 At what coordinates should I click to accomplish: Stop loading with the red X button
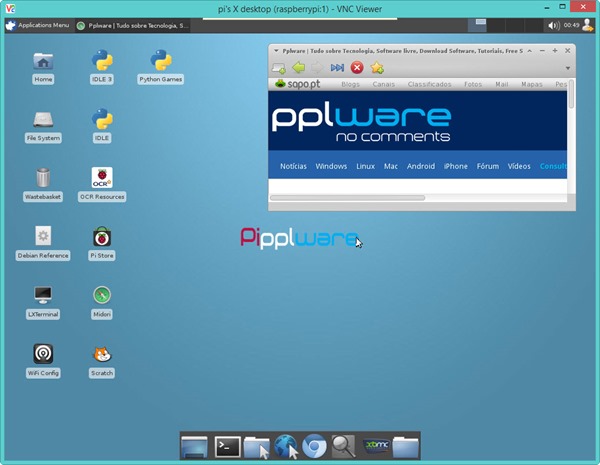coord(357,68)
